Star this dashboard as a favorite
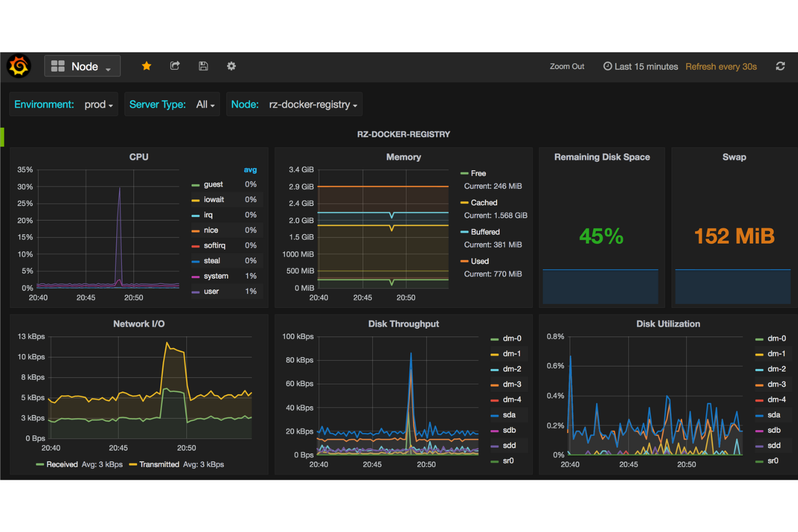This screenshot has width=798, height=532. tap(146, 66)
